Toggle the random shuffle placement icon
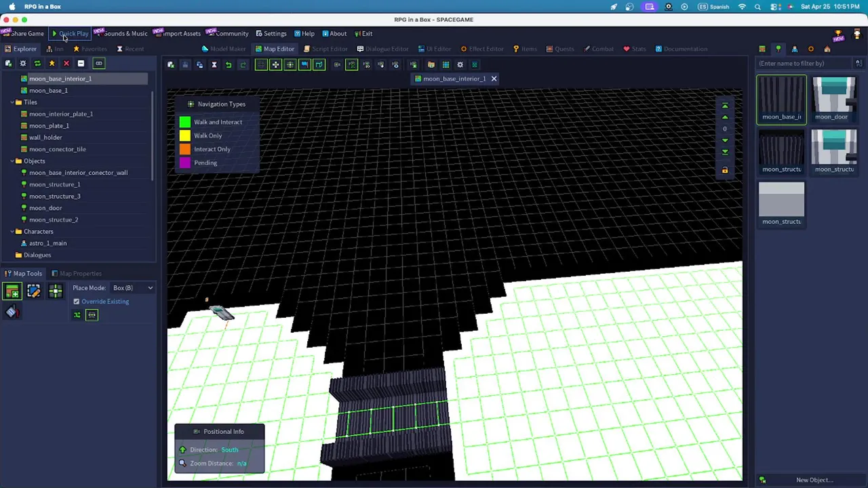Viewport: 868px width, 488px height. click(77, 315)
